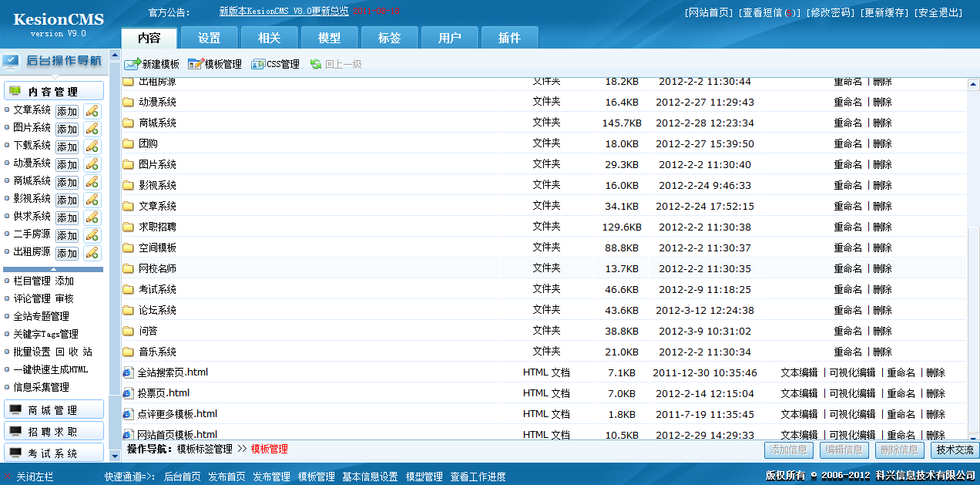
Task: Click the pencil icon beside 文章系统
Action: point(92,111)
